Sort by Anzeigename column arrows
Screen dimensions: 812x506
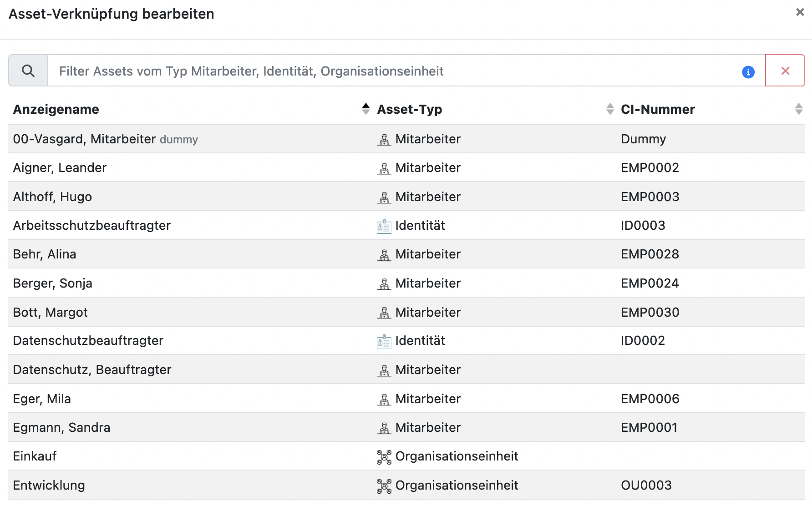point(365,109)
